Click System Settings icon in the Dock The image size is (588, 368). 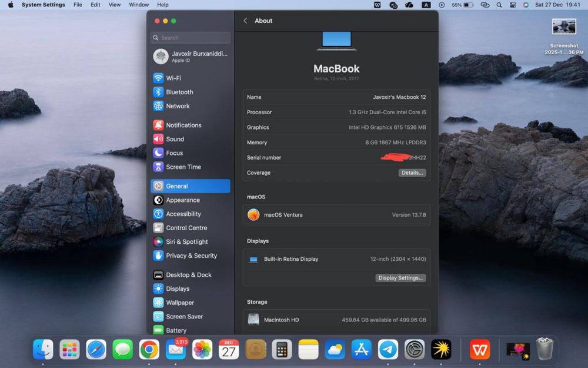[x=415, y=350]
